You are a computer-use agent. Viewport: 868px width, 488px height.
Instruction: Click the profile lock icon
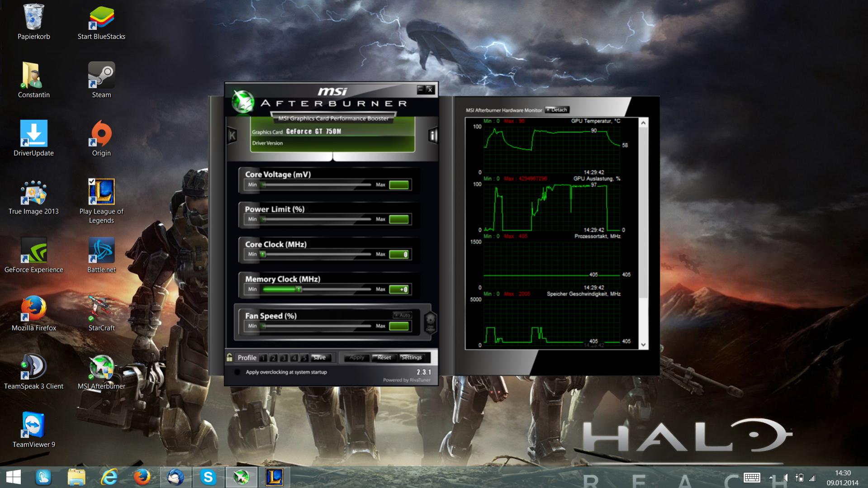tap(229, 357)
